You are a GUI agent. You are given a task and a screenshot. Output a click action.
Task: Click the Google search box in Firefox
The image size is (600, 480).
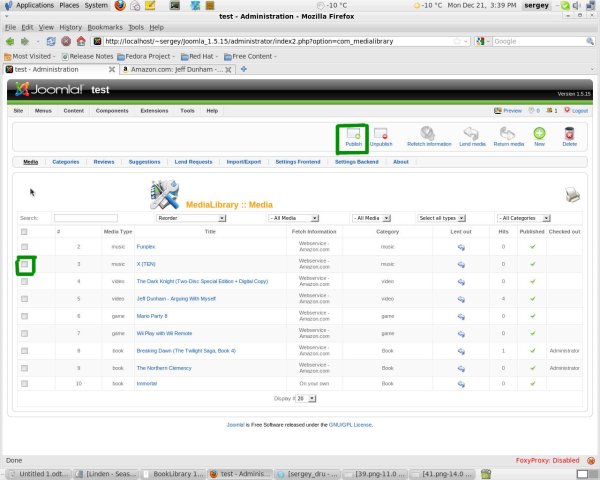[x=540, y=41]
